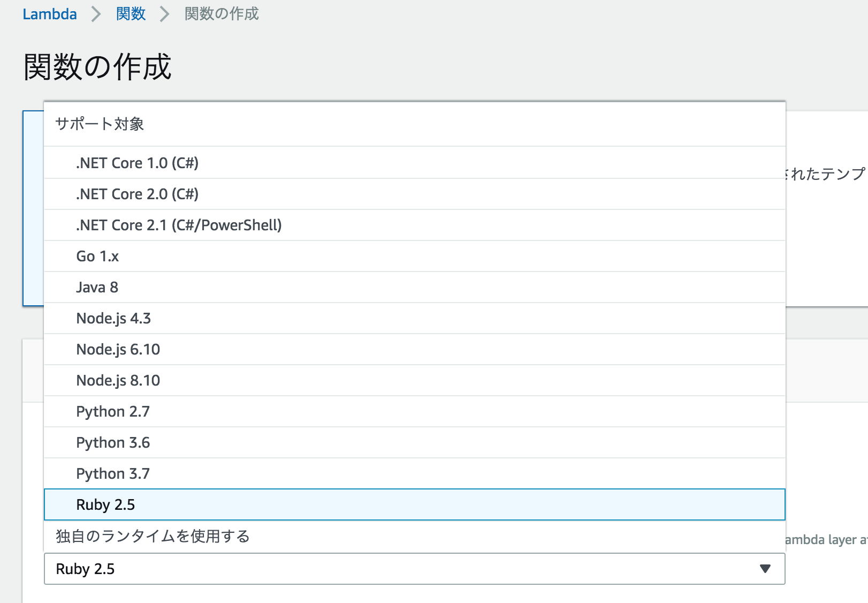Navigate to Lambda via breadcrumb link
Viewport: 868px width, 603px height.
coord(49,14)
